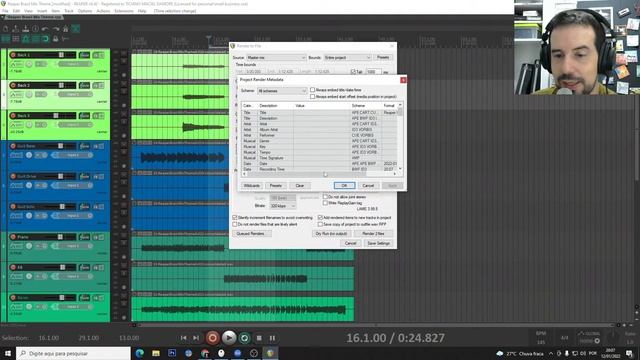Arm the Back 2 track for recording
640x360 pixels.
13,85
